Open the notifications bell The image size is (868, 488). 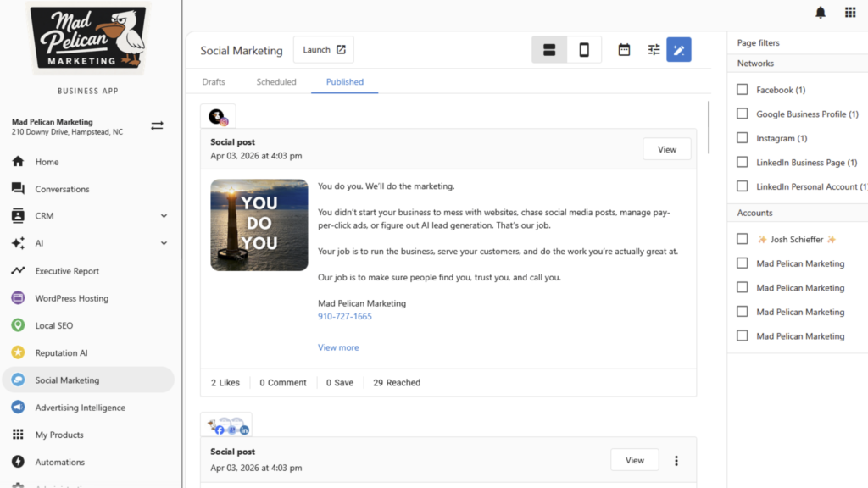coord(820,11)
